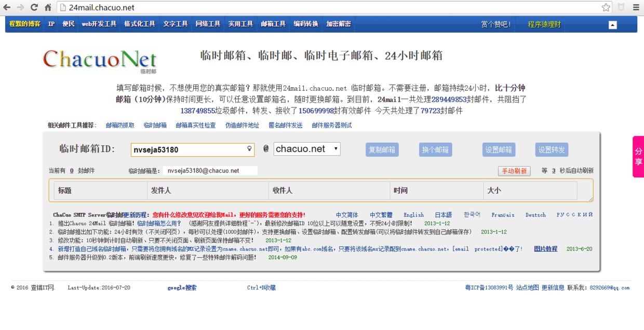644x330 pixels.
Task: Click the 复制邮箱 button
Action: (381, 149)
